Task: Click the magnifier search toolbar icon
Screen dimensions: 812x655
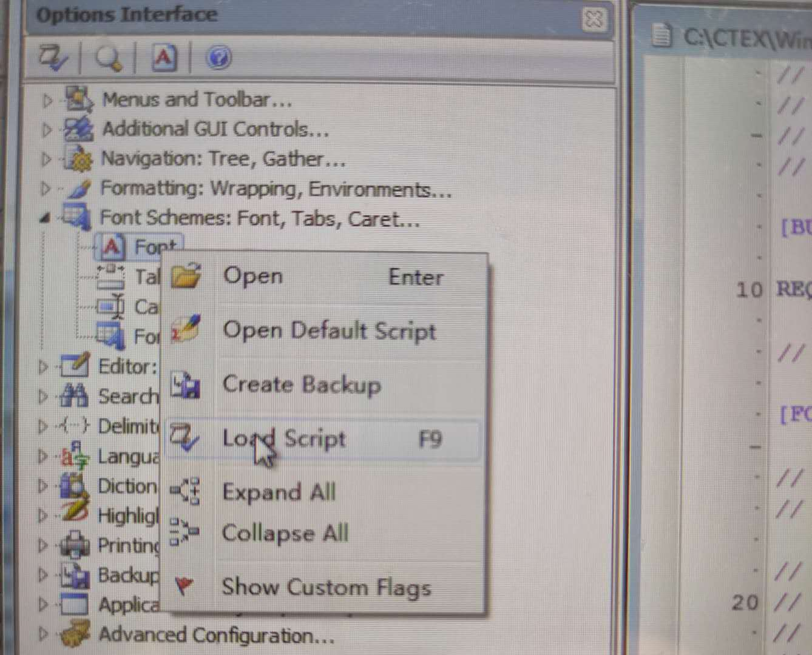Action: pyautogui.click(x=109, y=58)
